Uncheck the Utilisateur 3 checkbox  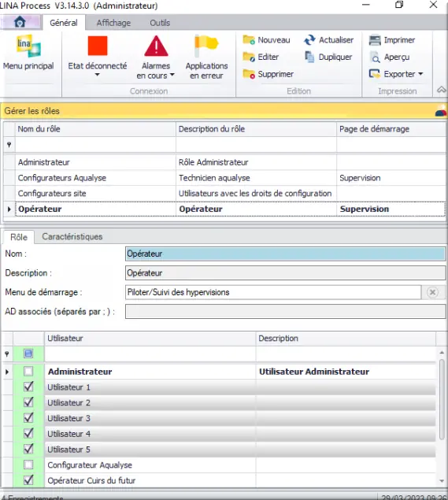click(x=28, y=418)
